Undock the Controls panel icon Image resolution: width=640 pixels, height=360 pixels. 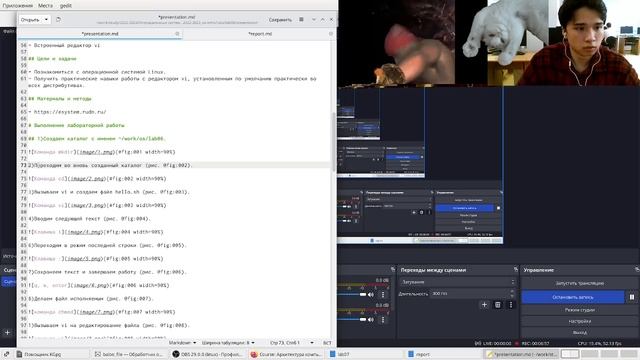(637, 269)
